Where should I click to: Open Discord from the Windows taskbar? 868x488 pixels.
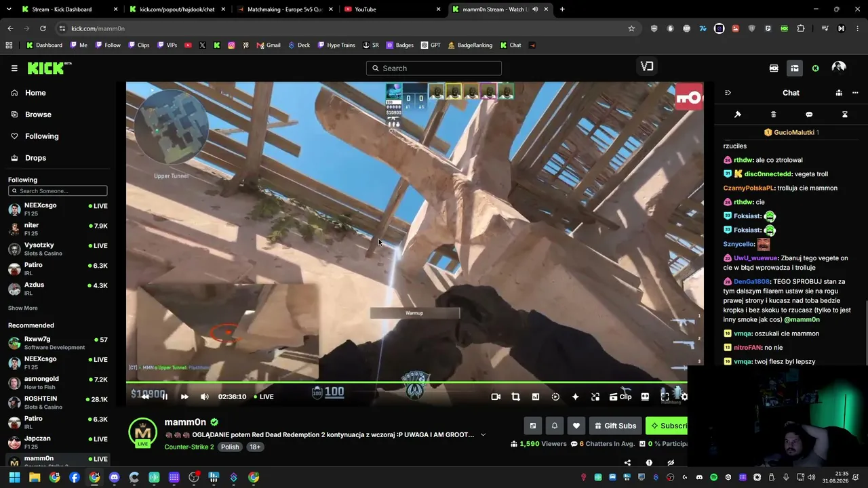coord(114,477)
